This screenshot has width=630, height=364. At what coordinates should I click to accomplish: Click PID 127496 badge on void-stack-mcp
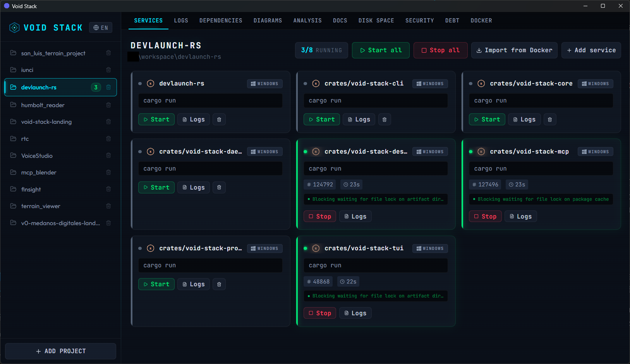coord(485,185)
